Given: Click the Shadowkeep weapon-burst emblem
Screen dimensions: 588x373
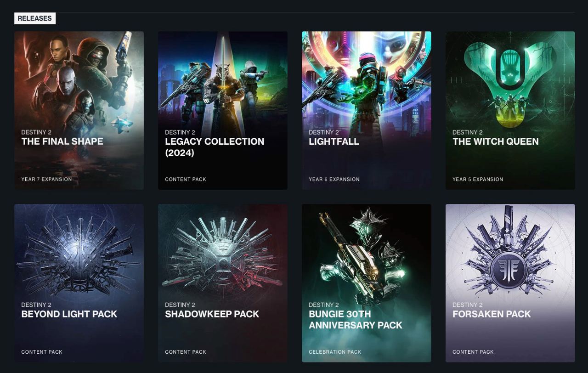Looking at the screenshot, I should [223, 257].
